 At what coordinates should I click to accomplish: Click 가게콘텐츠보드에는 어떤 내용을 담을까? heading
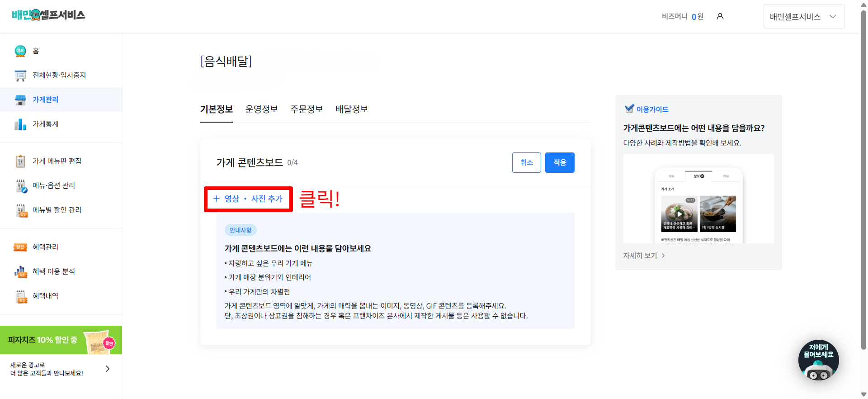click(694, 128)
